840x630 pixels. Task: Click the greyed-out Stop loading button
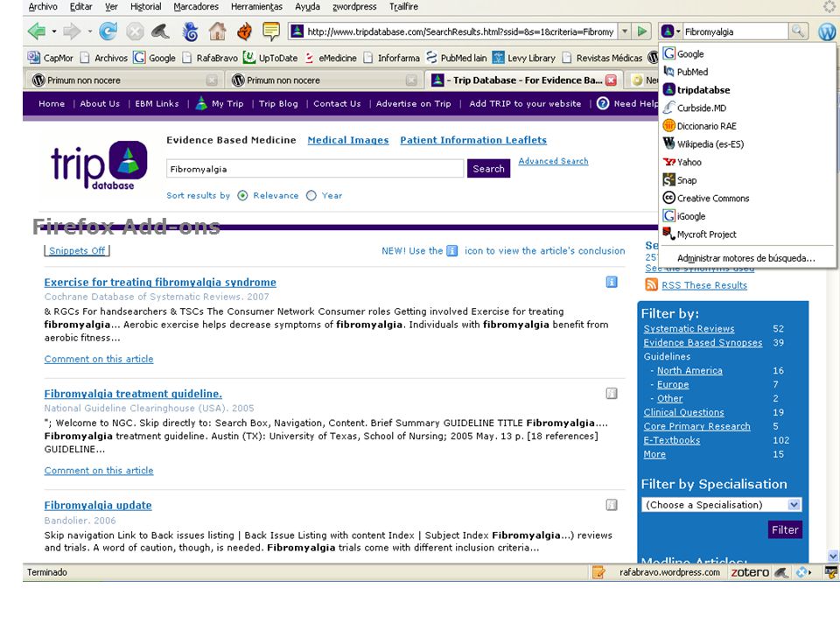[x=135, y=31]
